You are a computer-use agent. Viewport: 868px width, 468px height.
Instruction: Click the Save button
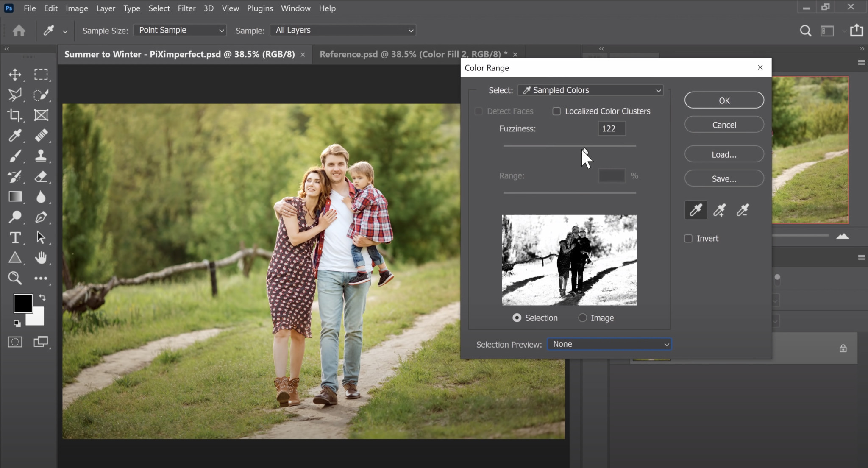point(723,178)
